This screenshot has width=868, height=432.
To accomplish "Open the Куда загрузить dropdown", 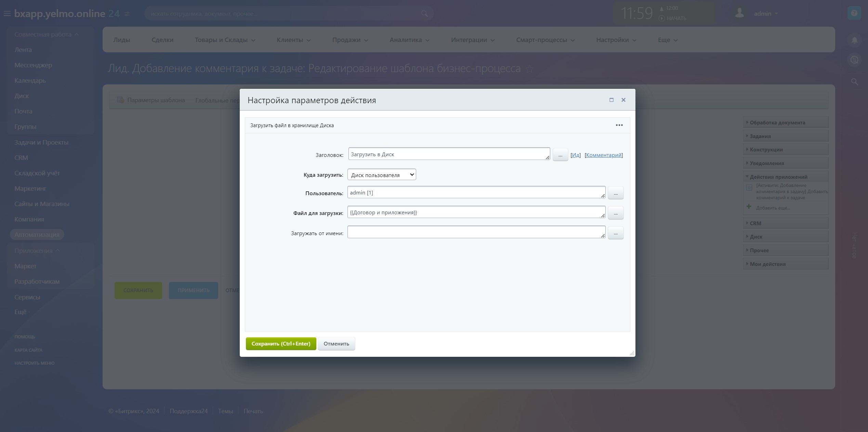I will coord(381,175).
